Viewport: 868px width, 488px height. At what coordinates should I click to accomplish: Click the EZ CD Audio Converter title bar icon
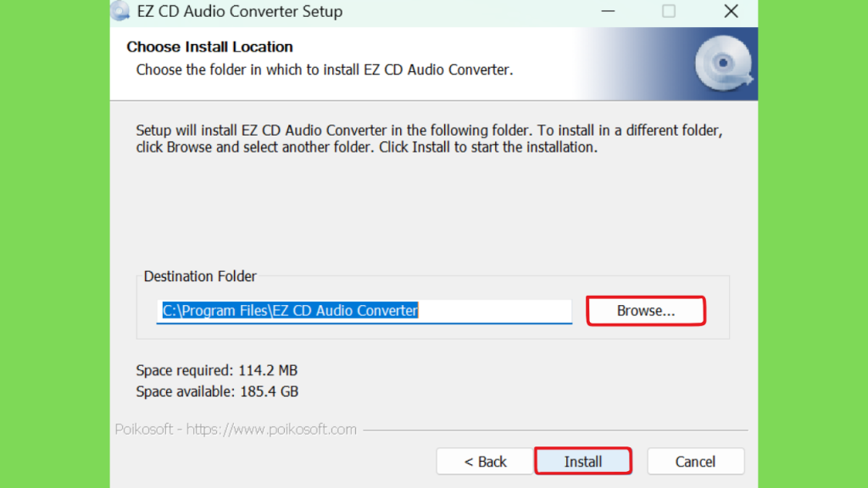(x=120, y=12)
